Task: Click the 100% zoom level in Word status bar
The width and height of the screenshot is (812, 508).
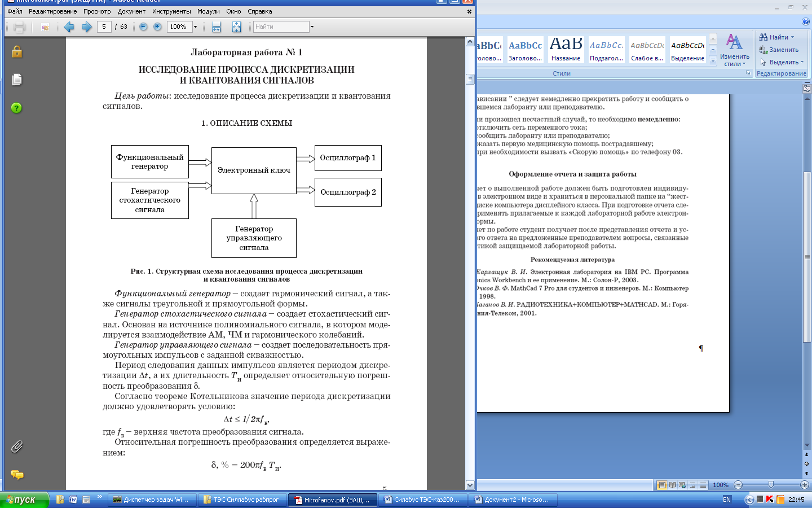Action: pos(721,485)
